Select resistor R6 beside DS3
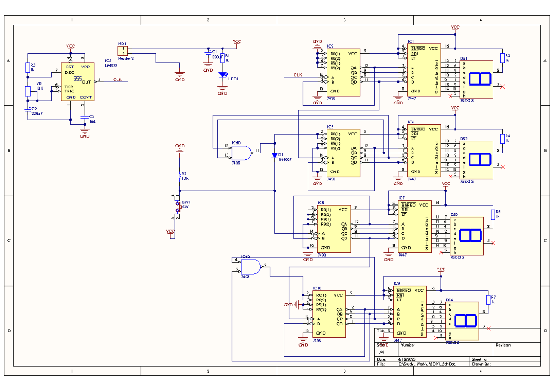The image size is (555, 392). tap(493, 214)
